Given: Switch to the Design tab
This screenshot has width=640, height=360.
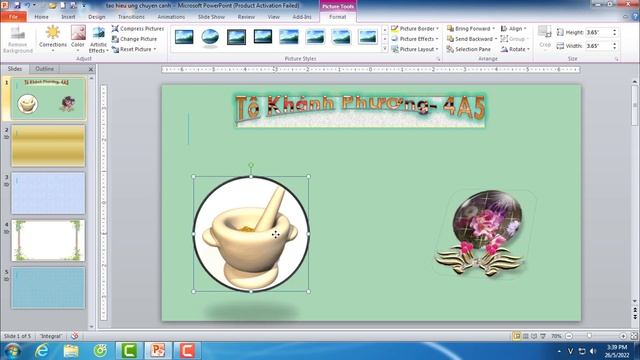Looking at the screenshot, I should (97, 17).
